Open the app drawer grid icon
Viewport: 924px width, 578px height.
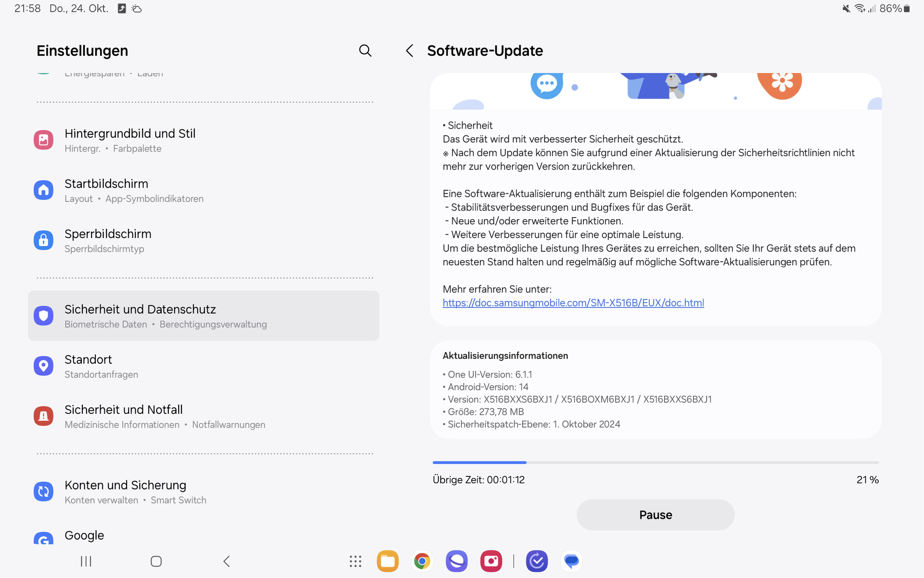pyautogui.click(x=355, y=561)
